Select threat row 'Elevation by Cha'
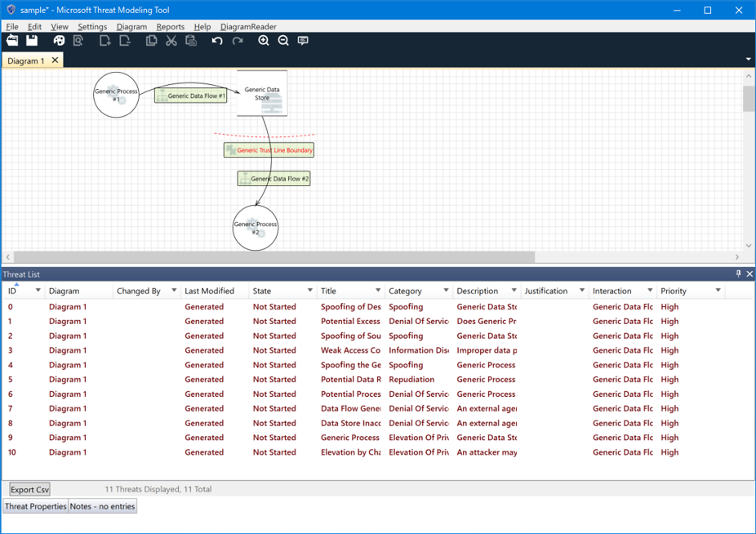The height and width of the screenshot is (534, 756). coord(377,452)
